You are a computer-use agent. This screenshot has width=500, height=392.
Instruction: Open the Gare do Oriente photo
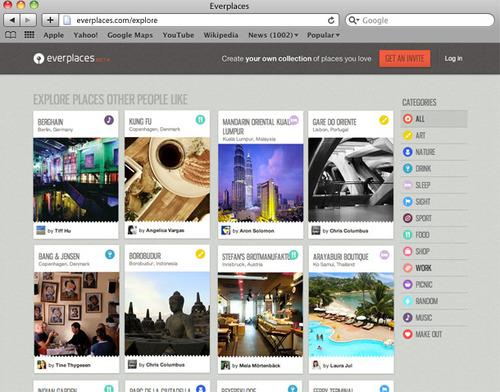[351, 180]
